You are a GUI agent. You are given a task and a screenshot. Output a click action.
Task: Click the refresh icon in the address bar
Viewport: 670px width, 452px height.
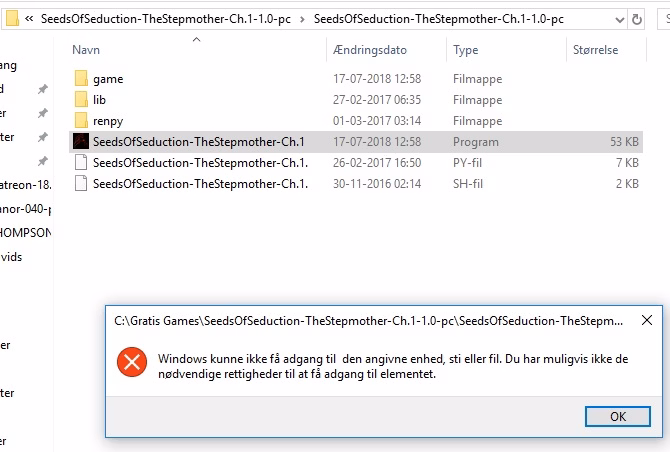click(637, 19)
